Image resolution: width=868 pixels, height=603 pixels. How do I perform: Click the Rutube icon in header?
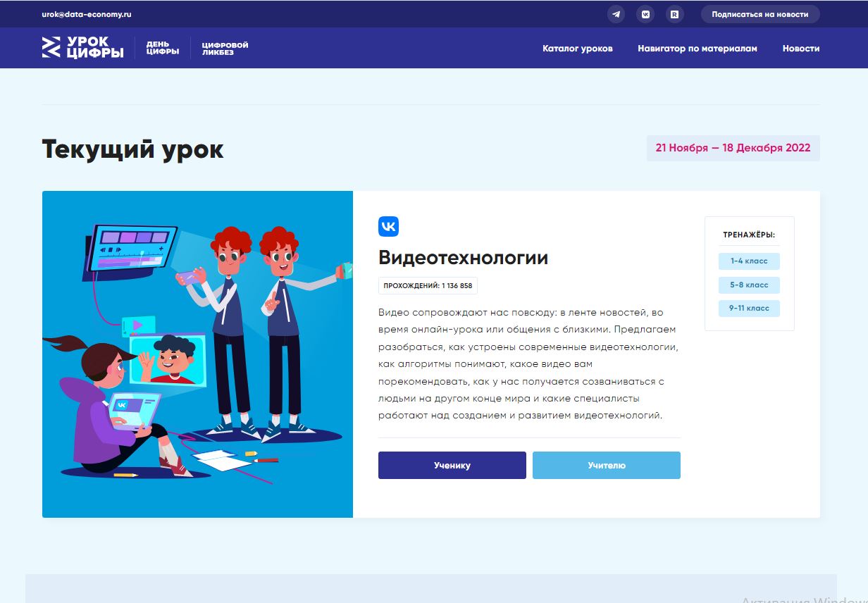click(x=675, y=14)
